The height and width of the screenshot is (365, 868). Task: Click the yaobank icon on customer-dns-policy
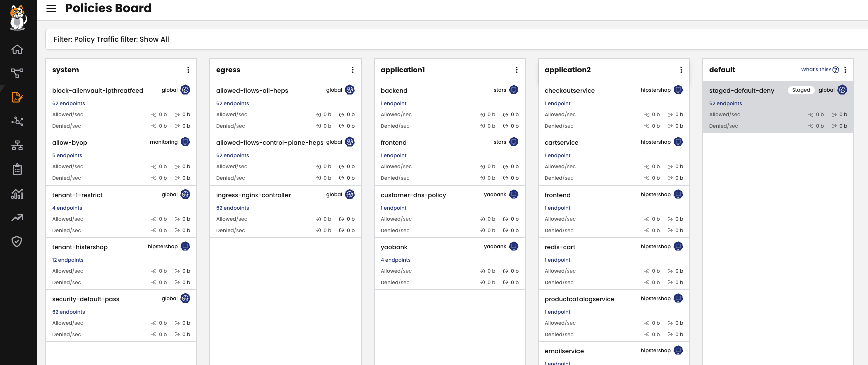tap(514, 194)
